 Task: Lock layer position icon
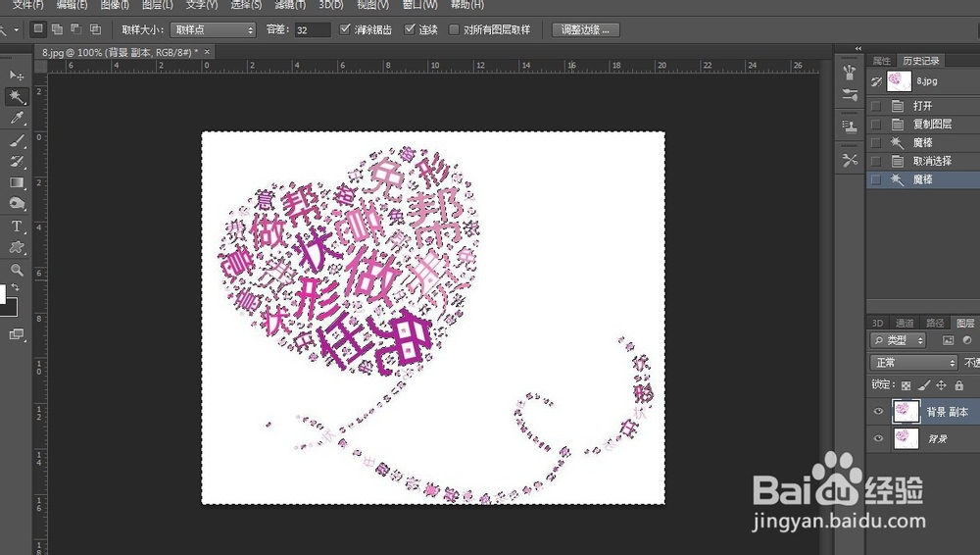pos(941,385)
